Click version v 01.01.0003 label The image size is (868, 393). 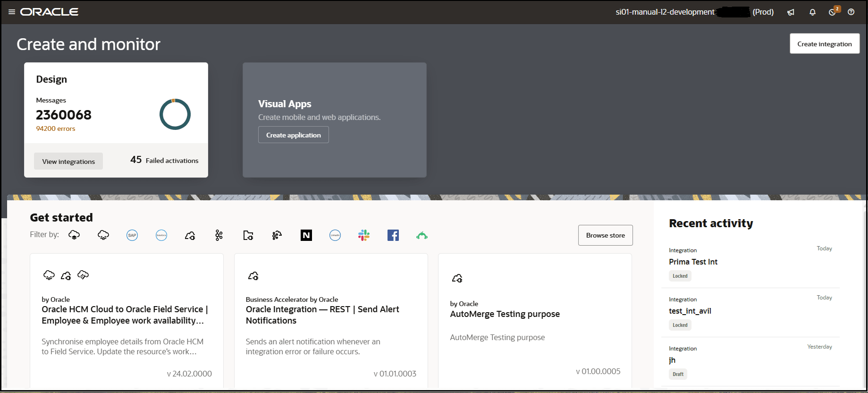tap(395, 374)
